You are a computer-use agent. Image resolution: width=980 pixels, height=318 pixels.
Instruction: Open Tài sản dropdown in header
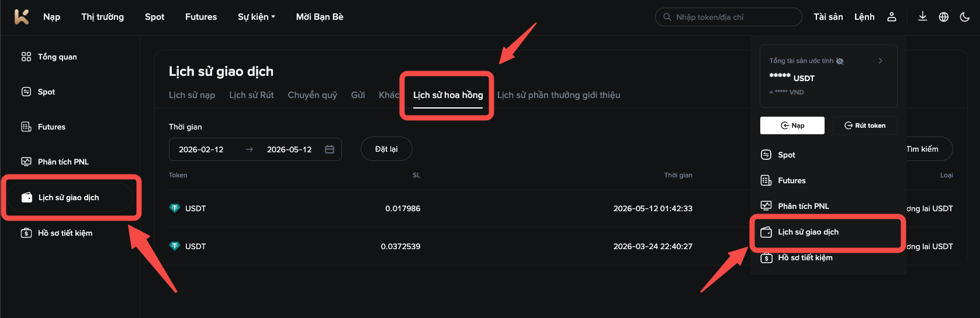pos(828,17)
